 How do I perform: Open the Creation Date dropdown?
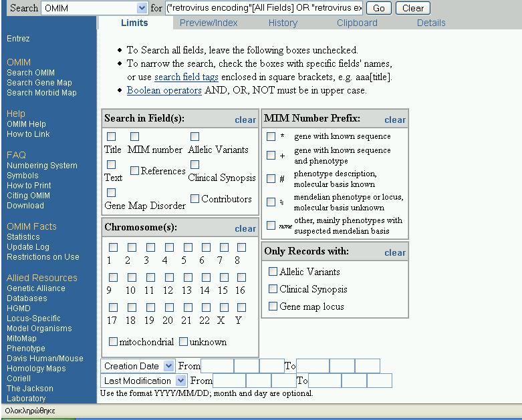138,366
